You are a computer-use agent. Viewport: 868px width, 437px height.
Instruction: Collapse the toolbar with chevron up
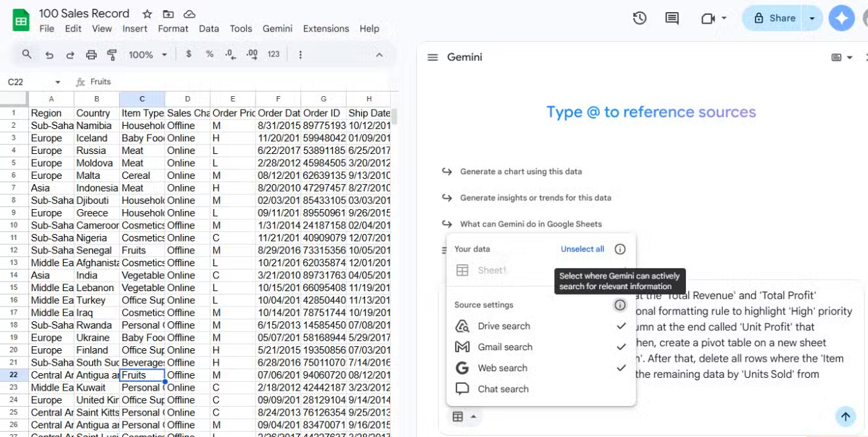point(379,54)
